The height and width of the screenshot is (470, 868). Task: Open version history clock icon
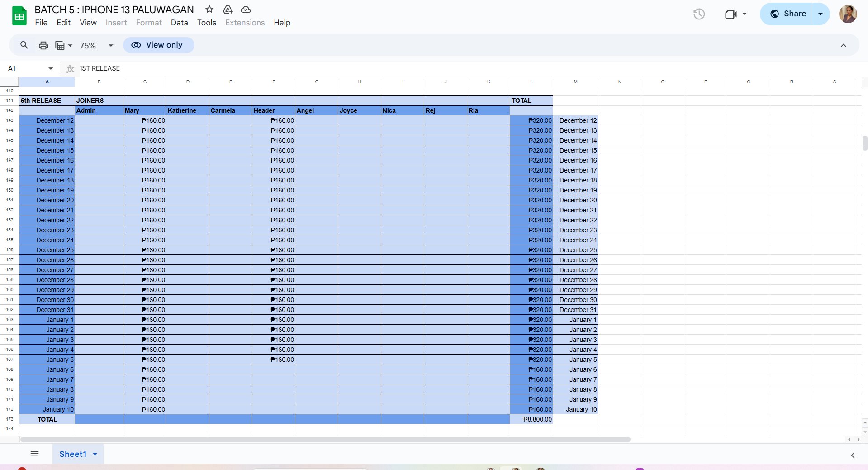(699, 14)
